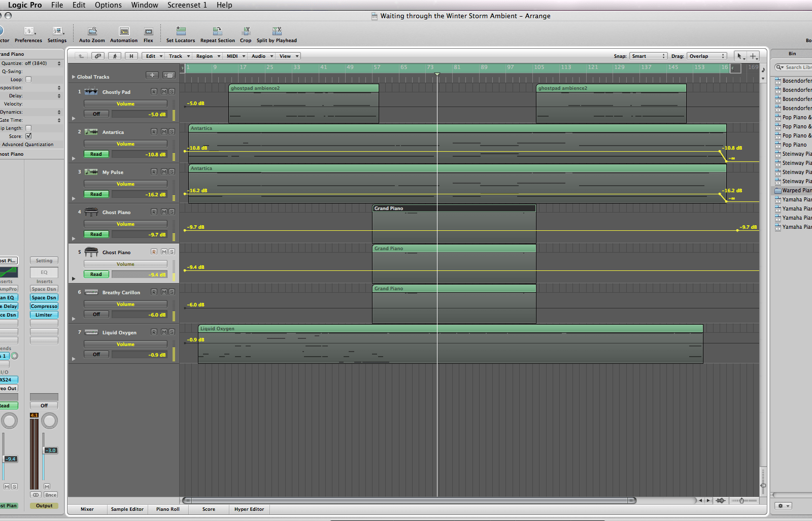Screen dimensions: 812x521
Task: Click the Crop toolbar icon
Action: click(x=246, y=31)
